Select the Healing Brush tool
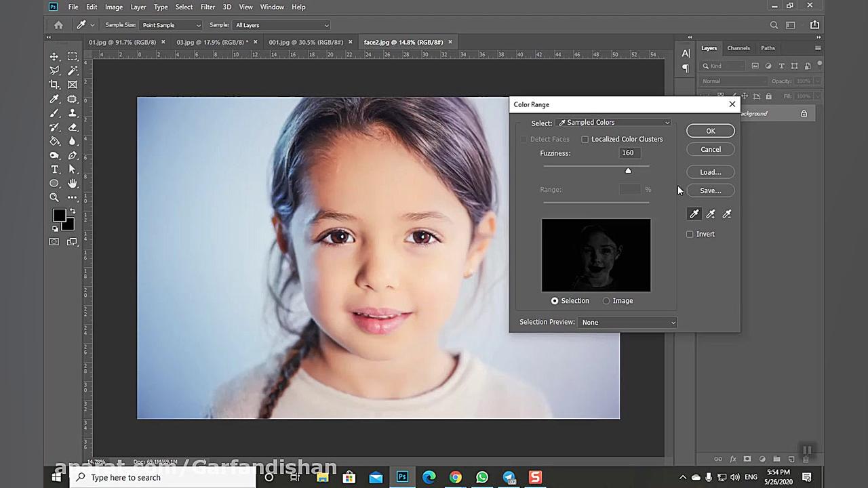Image resolution: width=868 pixels, height=488 pixels. coord(72,99)
